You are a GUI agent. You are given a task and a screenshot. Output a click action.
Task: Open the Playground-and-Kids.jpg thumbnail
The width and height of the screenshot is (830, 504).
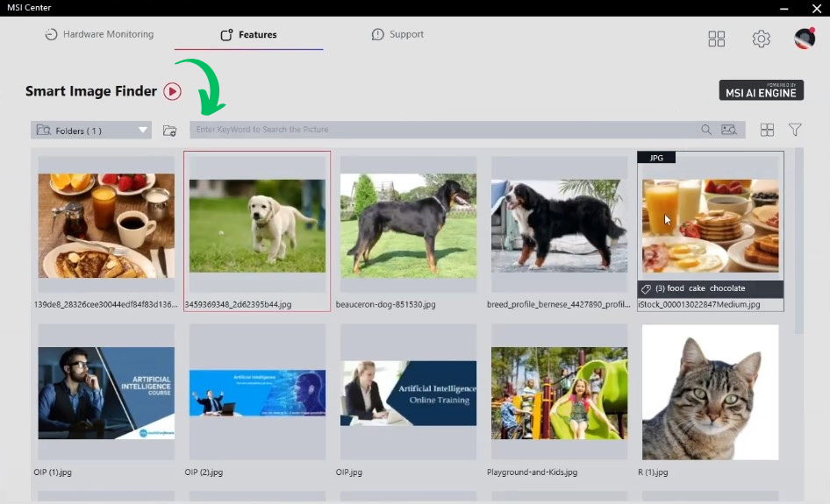click(559, 393)
